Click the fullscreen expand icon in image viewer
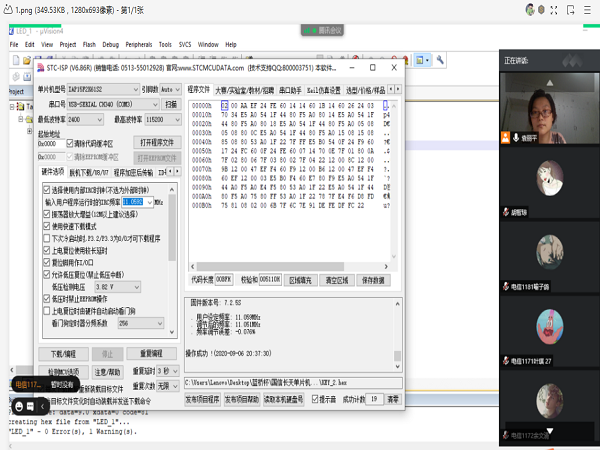The image size is (600, 450). click(554, 10)
